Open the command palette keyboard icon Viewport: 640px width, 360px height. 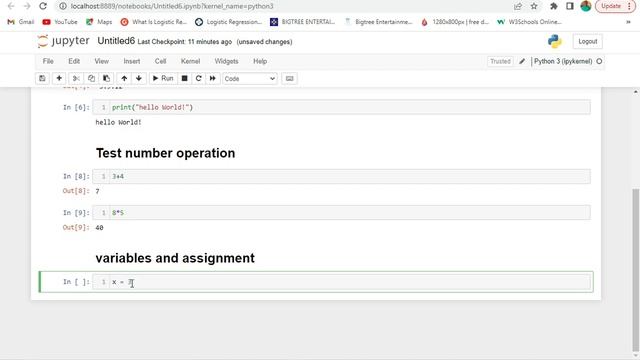(289, 78)
